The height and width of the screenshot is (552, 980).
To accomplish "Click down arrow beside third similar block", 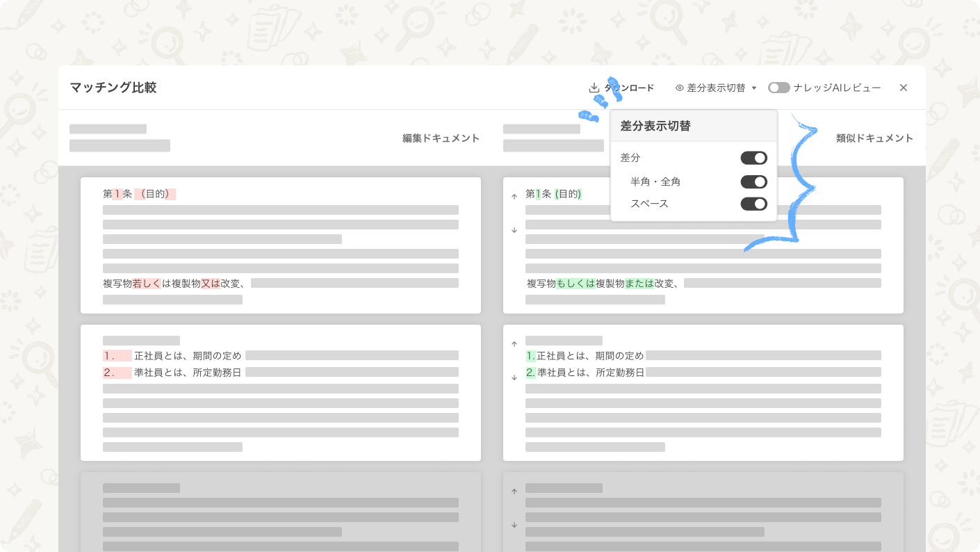I will [514, 525].
